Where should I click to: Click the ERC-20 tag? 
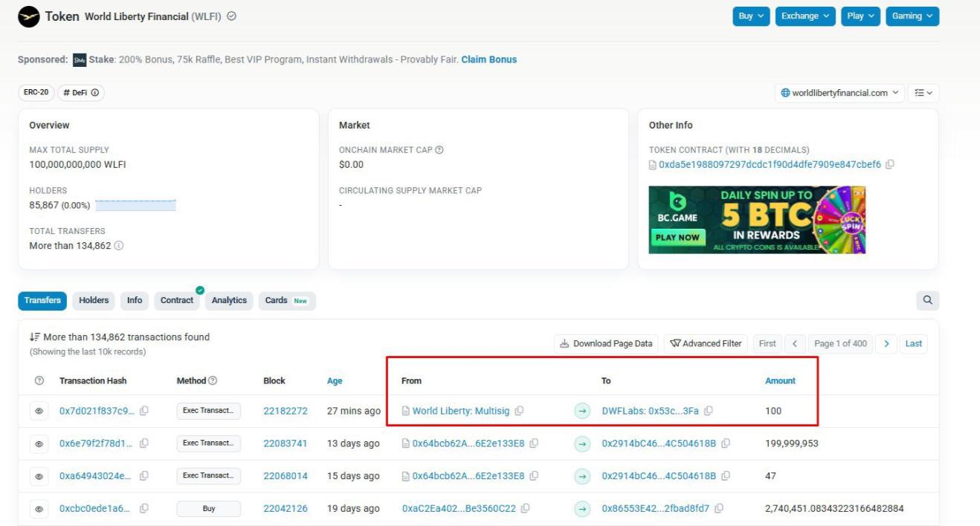tap(35, 93)
